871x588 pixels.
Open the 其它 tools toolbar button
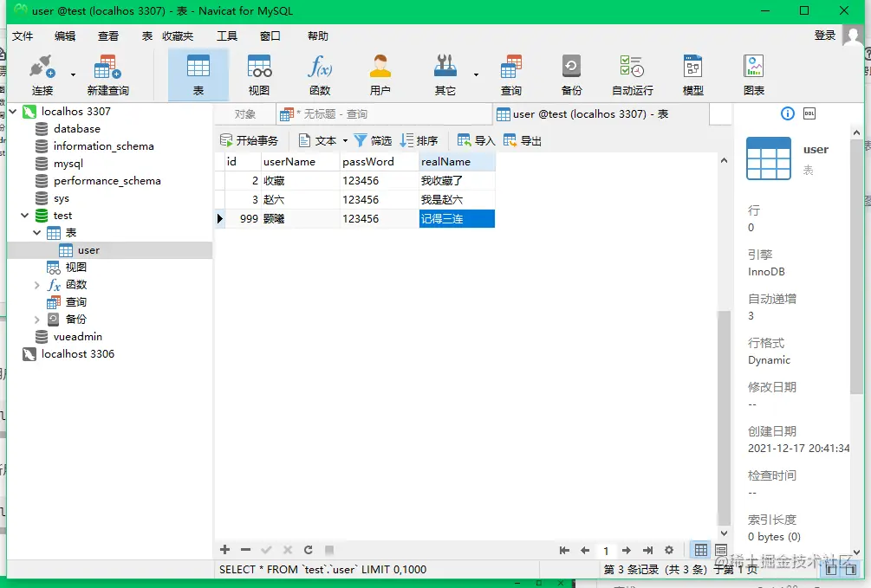tap(445, 75)
